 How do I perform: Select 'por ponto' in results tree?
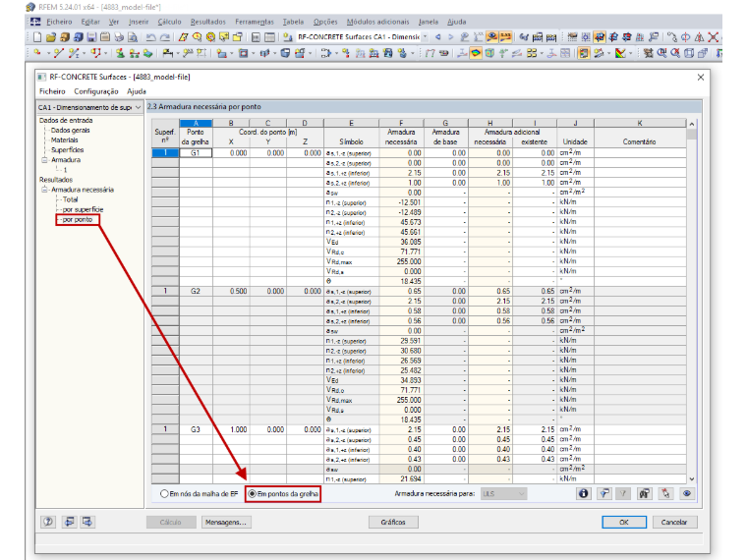[78, 219]
